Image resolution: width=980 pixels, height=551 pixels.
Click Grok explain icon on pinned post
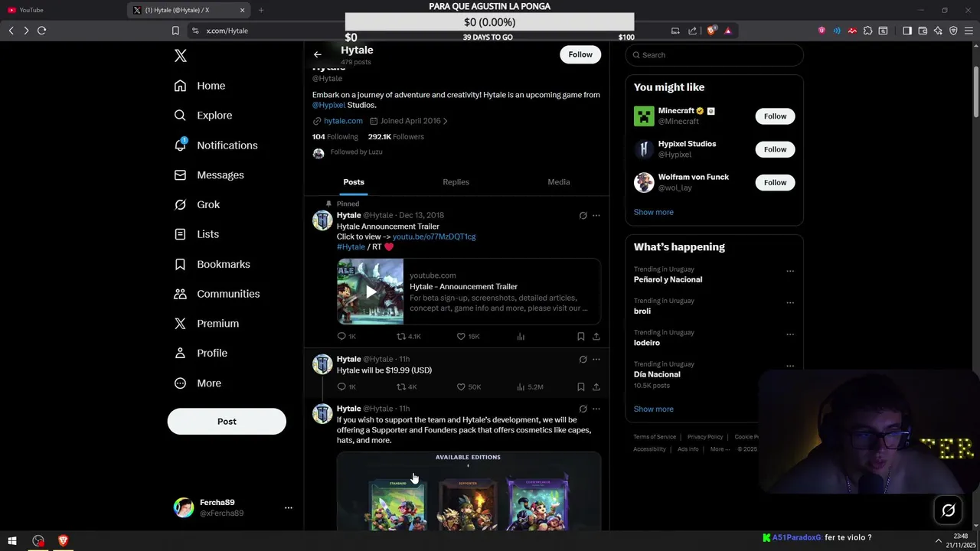pyautogui.click(x=583, y=216)
